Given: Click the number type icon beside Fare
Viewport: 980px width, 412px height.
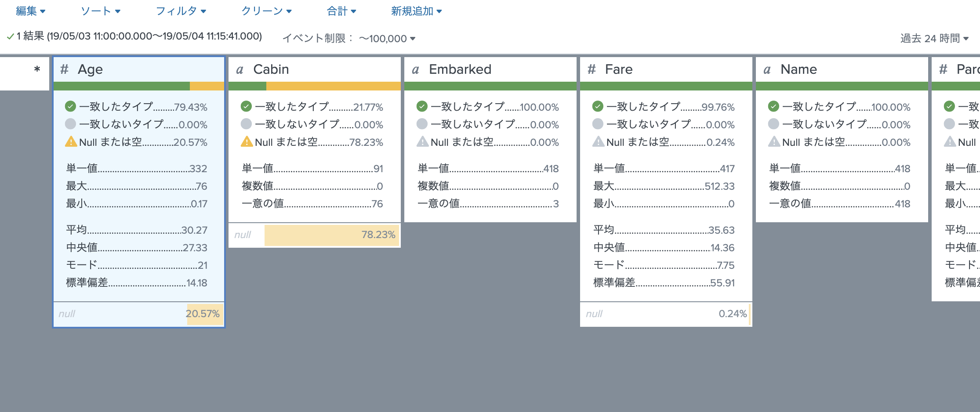Looking at the screenshot, I should point(592,69).
